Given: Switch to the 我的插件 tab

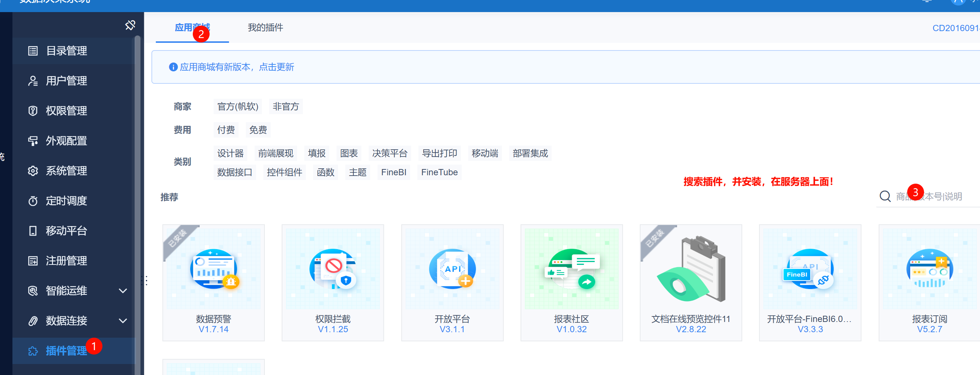Looking at the screenshot, I should point(266,28).
